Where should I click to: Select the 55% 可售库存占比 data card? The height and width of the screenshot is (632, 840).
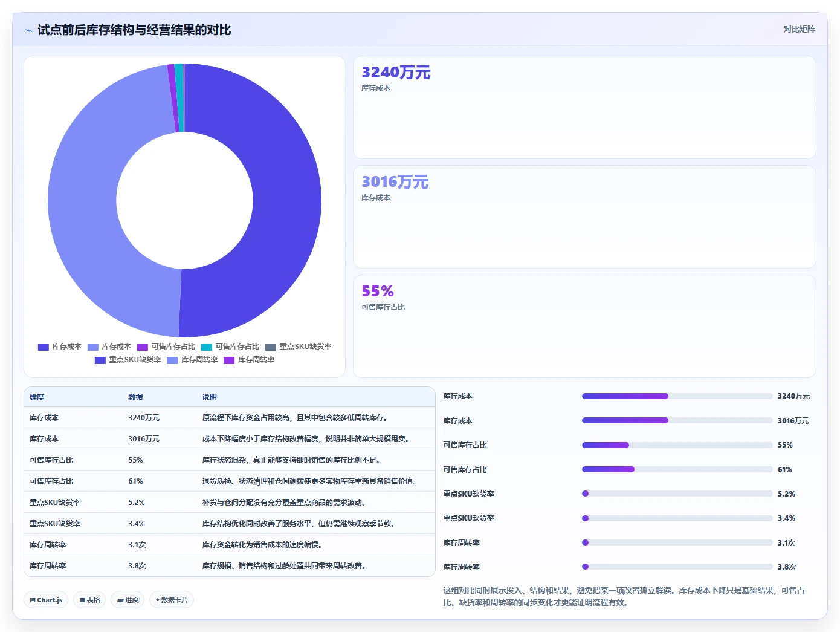tap(584, 327)
